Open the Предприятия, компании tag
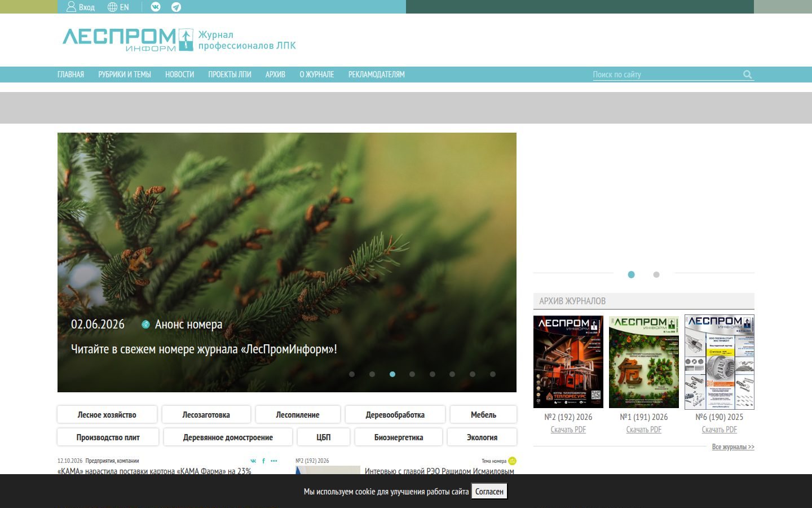 pyautogui.click(x=112, y=461)
